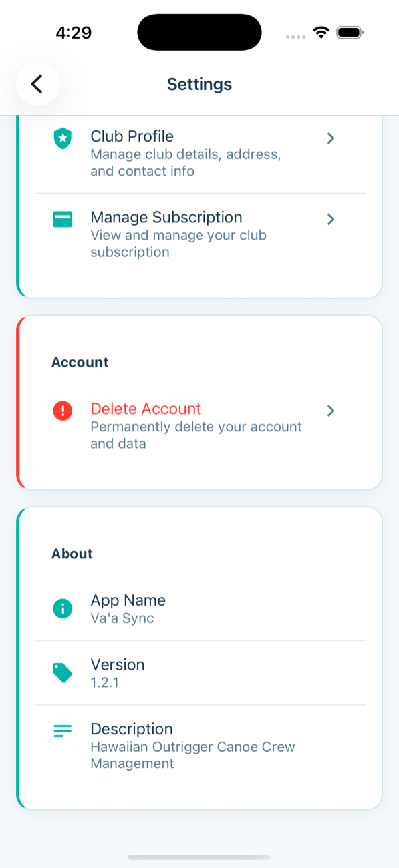Screen dimensions: 399x868
Task: Click the Manage Subscription card icon
Action: pos(63,220)
